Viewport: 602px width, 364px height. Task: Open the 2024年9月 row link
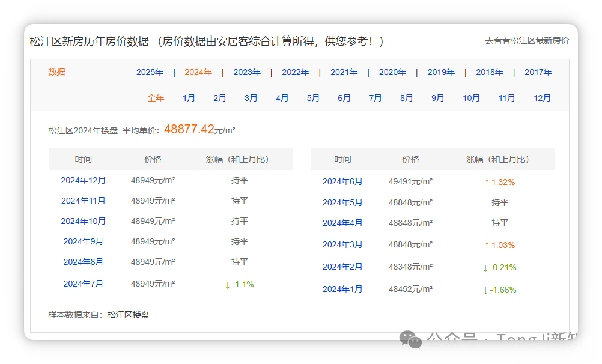pyautogui.click(x=83, y=241)
